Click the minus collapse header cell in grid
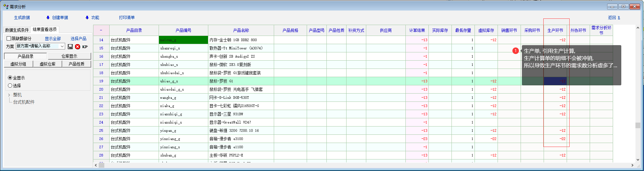Screen dimensions: 644x171 pos(101,30)
